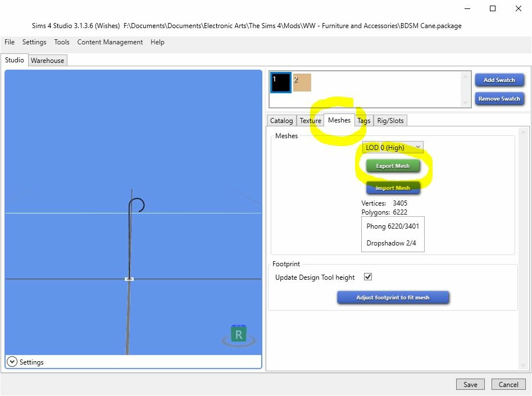Viewport: 532px width, 396px height.
Task: Open the Rig/Slots tab
Action: coord(390,120)
